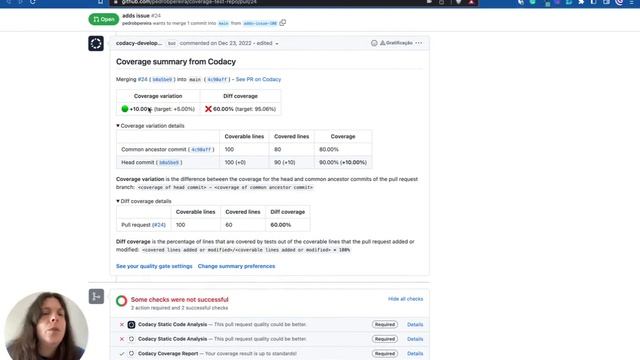Click the merge icon box beside checks panel
Viewport: 640px width, 360px height.
[96, 296]
